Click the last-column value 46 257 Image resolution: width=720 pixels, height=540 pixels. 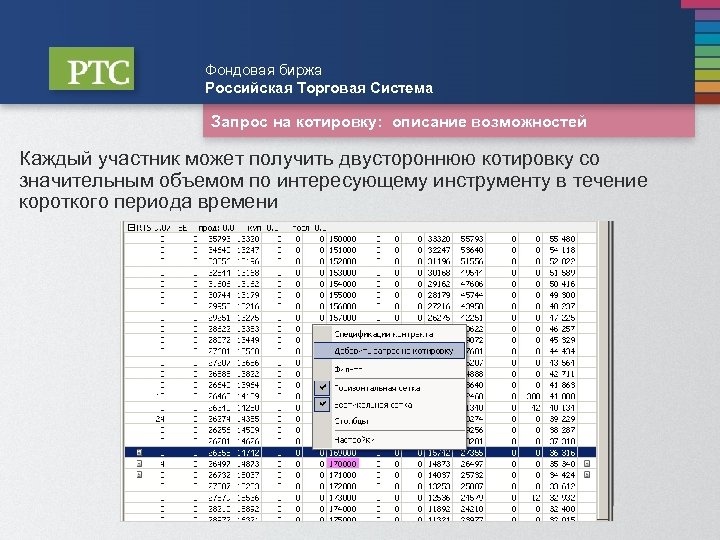tap(562, 329)
